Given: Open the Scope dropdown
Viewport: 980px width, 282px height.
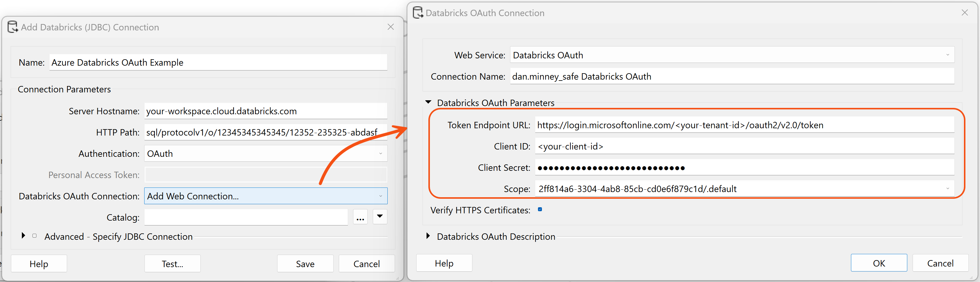Looking at the screenshot, I should pos(744,189).
